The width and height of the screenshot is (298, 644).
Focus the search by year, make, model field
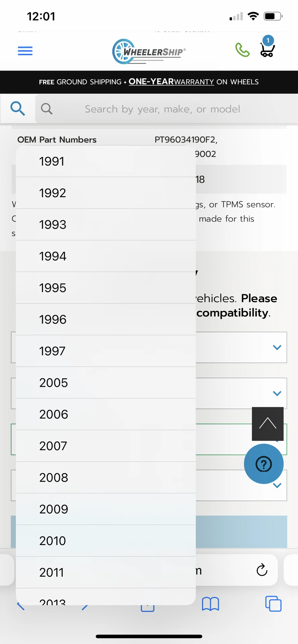coord(167,109)
